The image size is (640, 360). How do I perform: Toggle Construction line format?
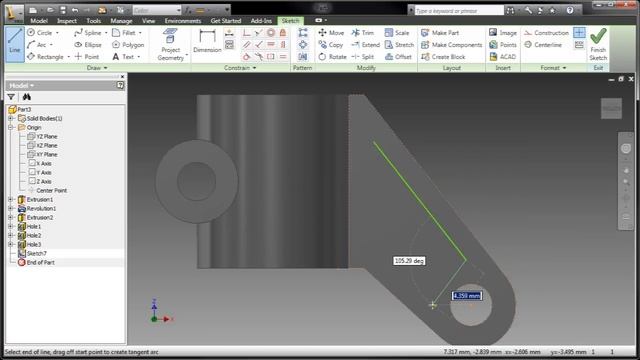[x=546, y=32]
